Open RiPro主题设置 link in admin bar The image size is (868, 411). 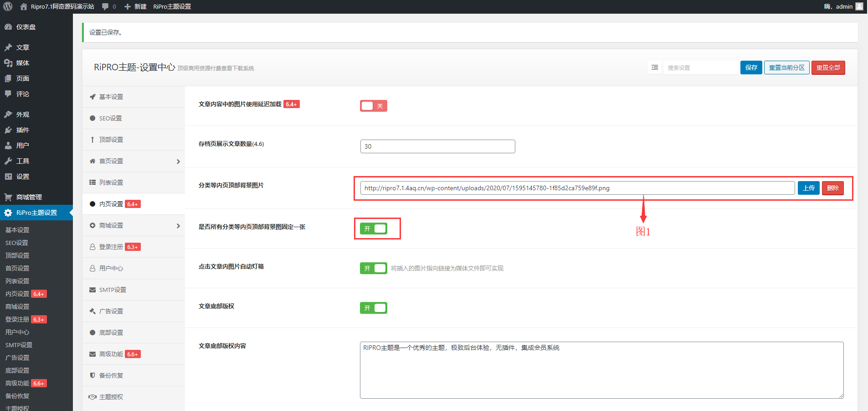tap(172, 6)
